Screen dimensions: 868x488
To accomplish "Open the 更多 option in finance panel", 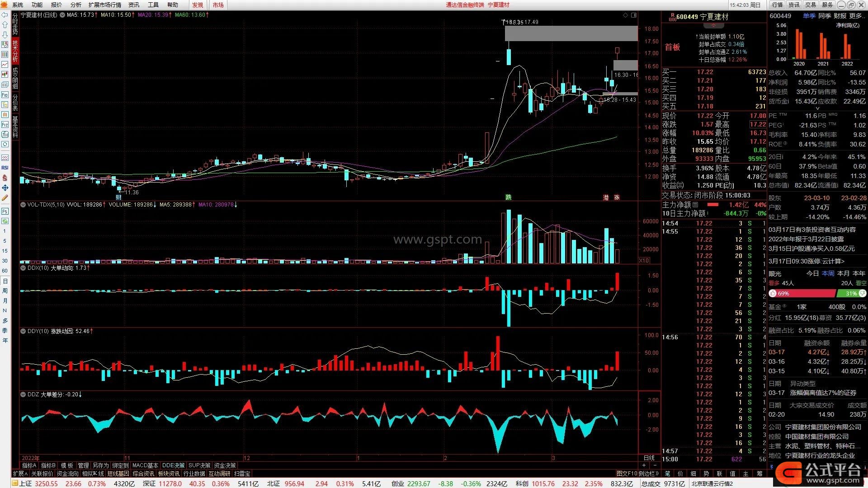I will (x=856, y=16).
